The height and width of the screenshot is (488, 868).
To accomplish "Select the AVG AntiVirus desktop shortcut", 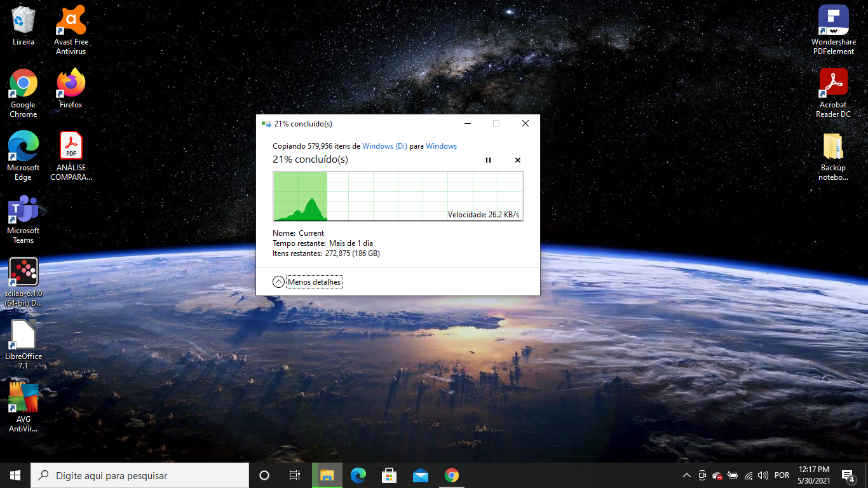I will tap(24, 407).
